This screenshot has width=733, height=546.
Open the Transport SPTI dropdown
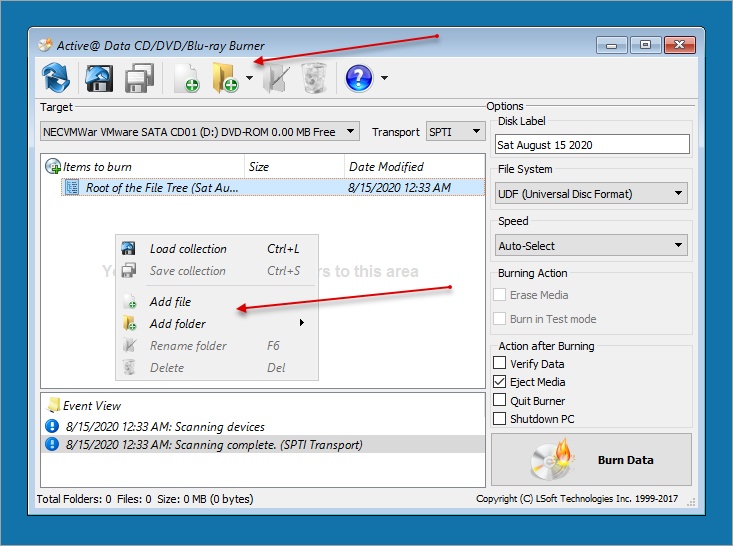point(455,131)
